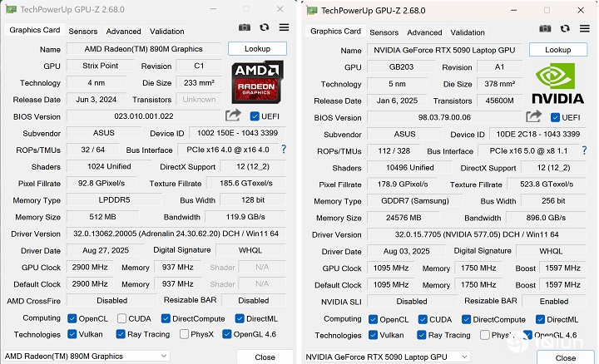599x364 pixels.
Task: Toggle PhysX checkbox in AMD Radeon window
Action: click(x=184, y=335)
